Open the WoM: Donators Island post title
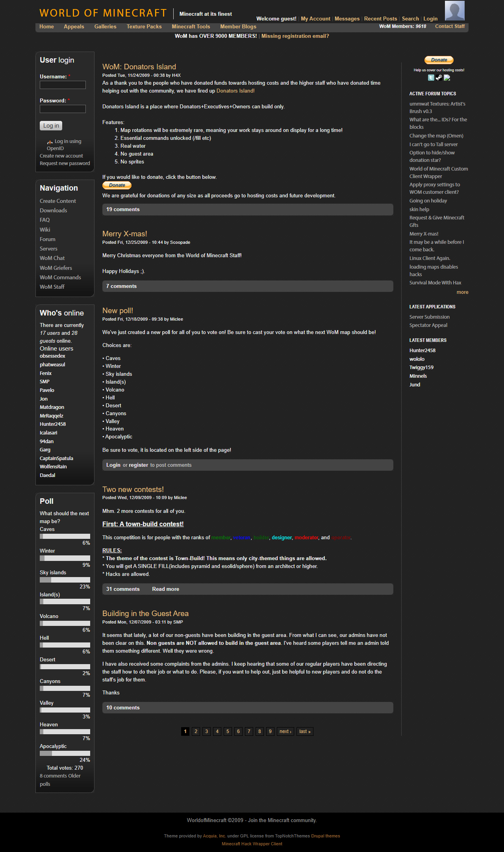Image resolution: width=504 pixels, height=852 pixels. pos(139,67)
